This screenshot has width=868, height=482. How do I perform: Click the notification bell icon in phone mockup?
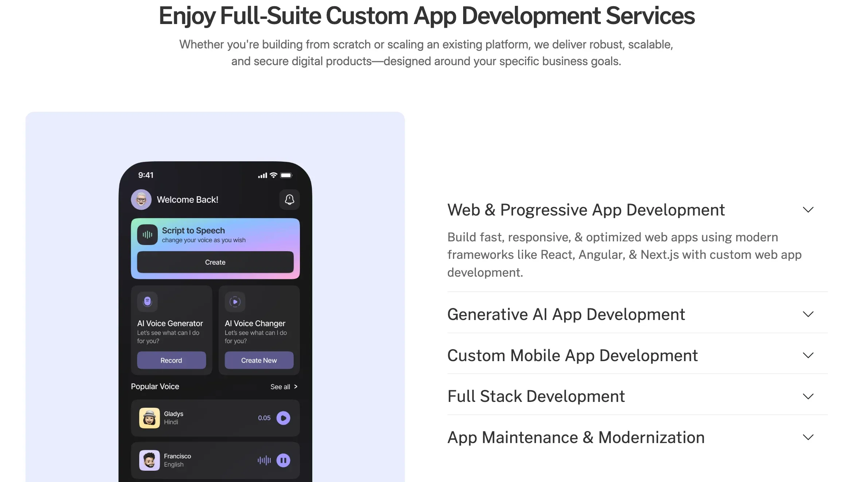(x=289, y=199)
